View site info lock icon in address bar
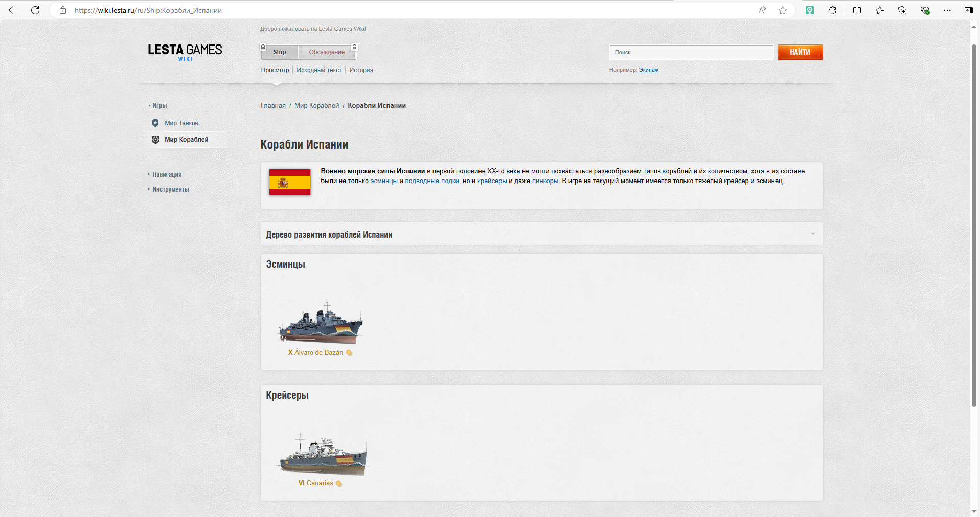Image resolution: width=980 pixels, height=517 pixels. pos(63,10)
